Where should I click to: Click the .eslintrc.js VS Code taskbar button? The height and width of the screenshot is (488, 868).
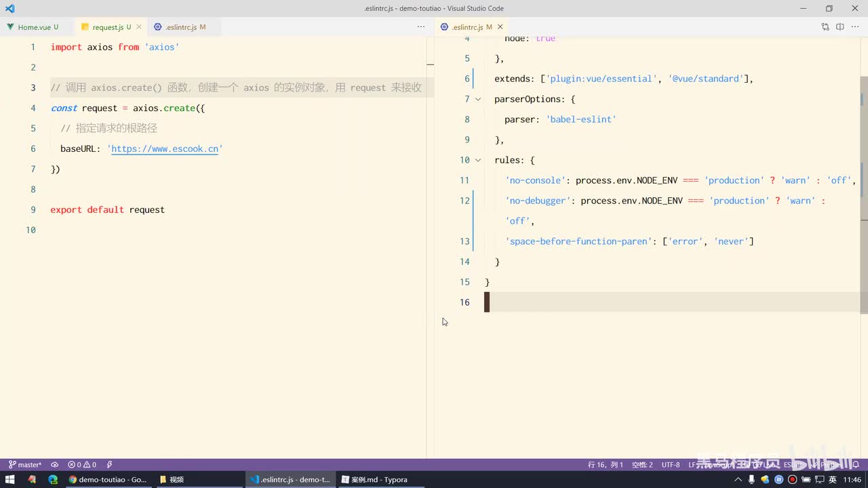pyautogui.click(x=290, y=479)
